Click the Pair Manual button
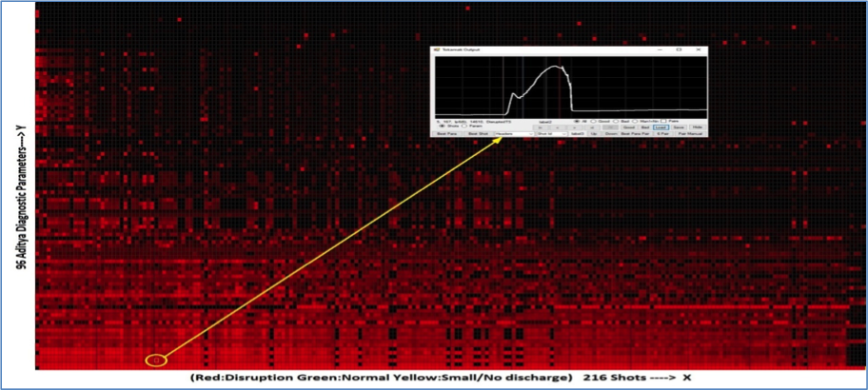Viewport: 868px width, 390px height. click(x=690, y=134)
